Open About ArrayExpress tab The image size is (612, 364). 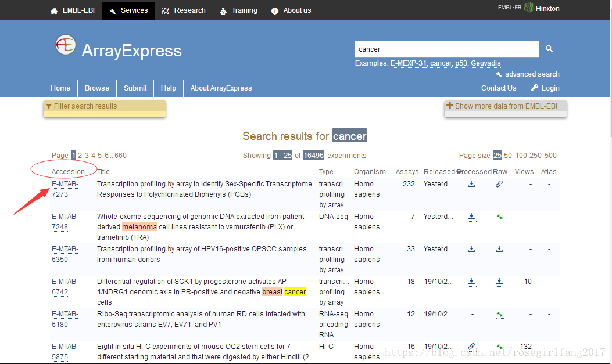221,88
